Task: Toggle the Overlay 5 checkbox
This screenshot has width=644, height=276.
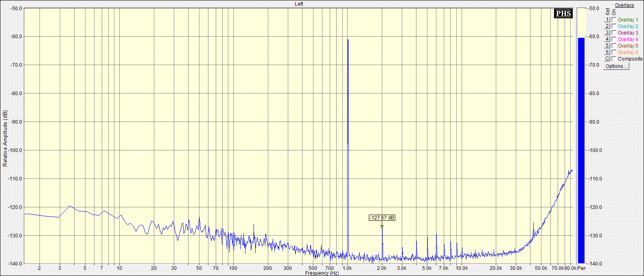Action: pyautogui.click(x=614, y=46)
